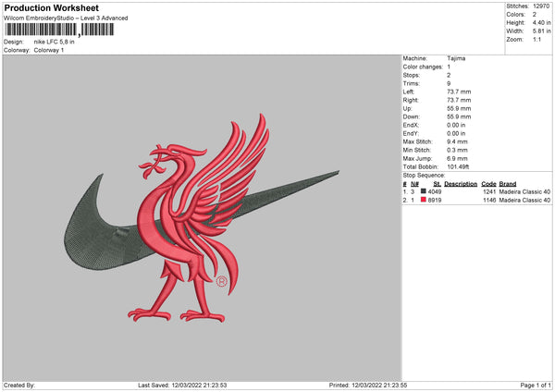Image resolution: width=555 pixels, height=392 pixels.
Task: Click the Max Stitch value 9.4 mm
Action: pos(457,141)
